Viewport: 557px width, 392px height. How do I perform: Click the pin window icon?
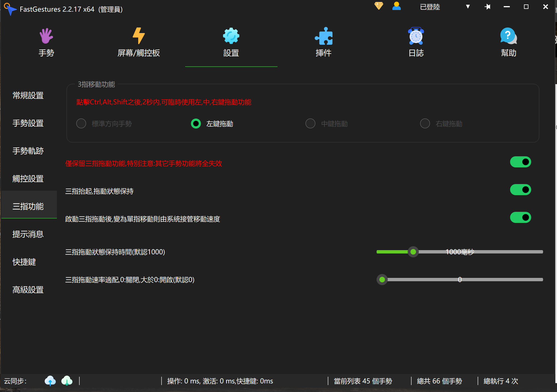click(488, 7)
